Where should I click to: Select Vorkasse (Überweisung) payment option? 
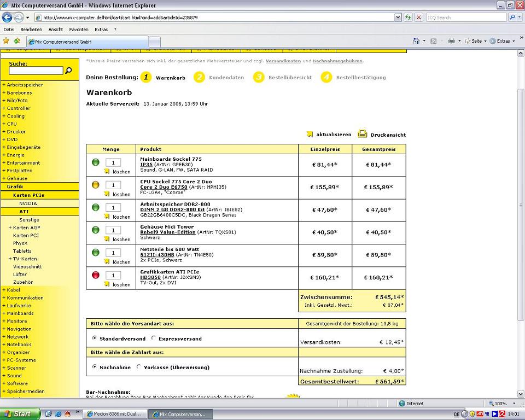coord(139,367)
